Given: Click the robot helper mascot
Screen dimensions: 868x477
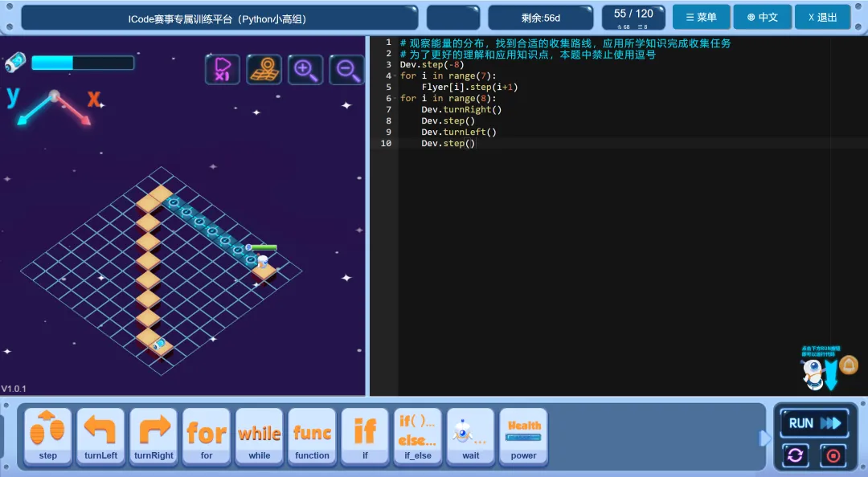Looking at the screenshot, I should pos(813,373).
